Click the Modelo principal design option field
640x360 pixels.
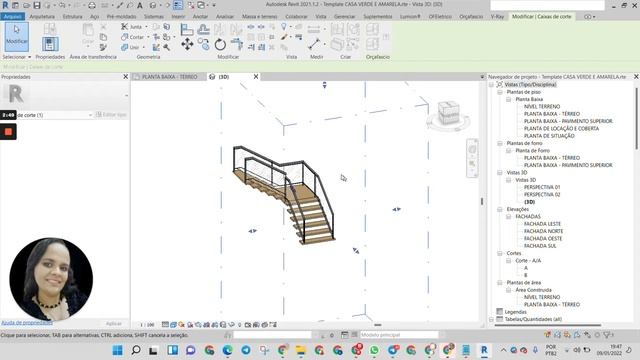(399, 335)
